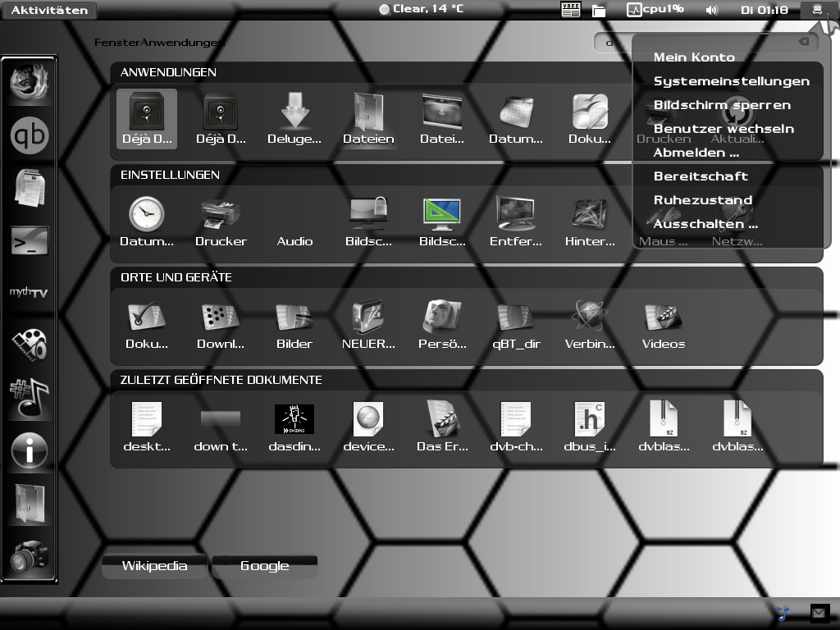Open the NEUER... device
840x630 pixels.
point(368,324)
